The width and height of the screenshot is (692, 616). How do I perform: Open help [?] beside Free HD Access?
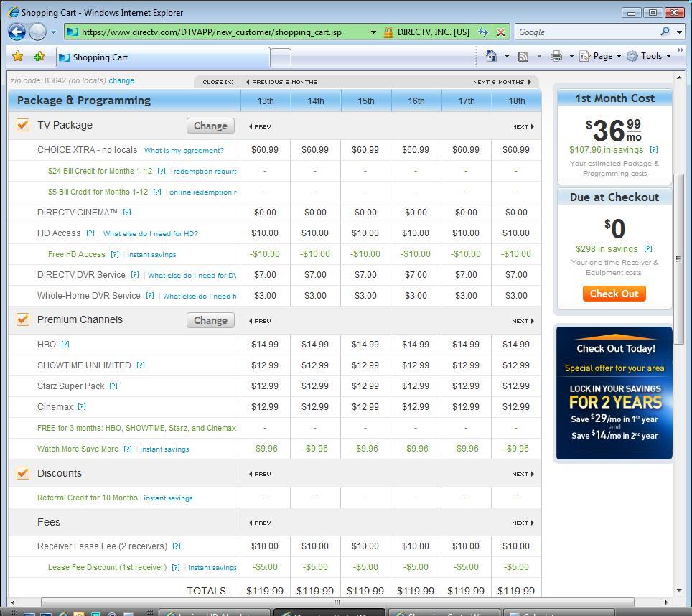(115, 254)
